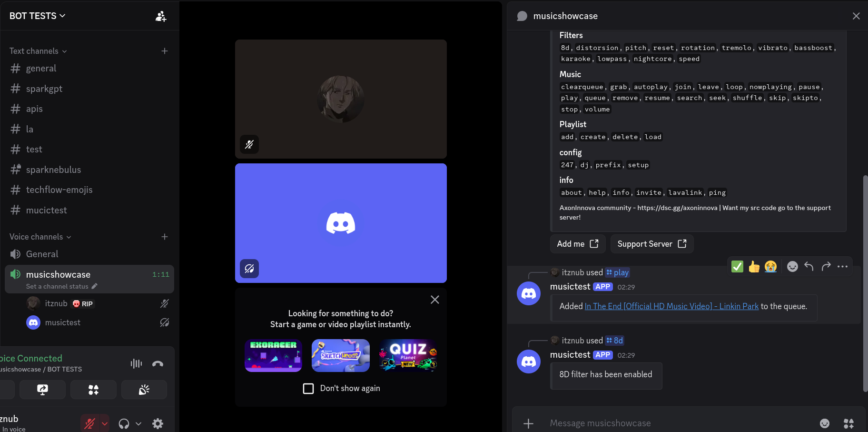
Task: Click the Support Server button
Action: [651, 244]
